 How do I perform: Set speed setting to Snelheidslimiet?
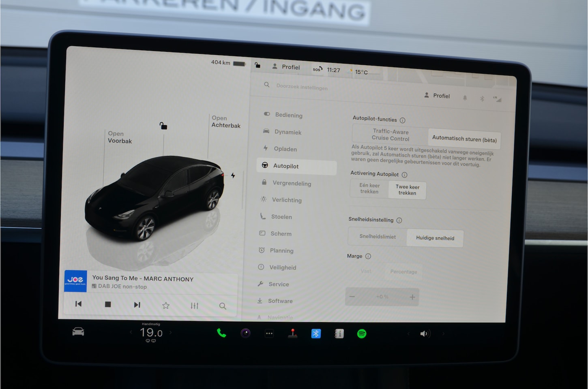point(377,237)
